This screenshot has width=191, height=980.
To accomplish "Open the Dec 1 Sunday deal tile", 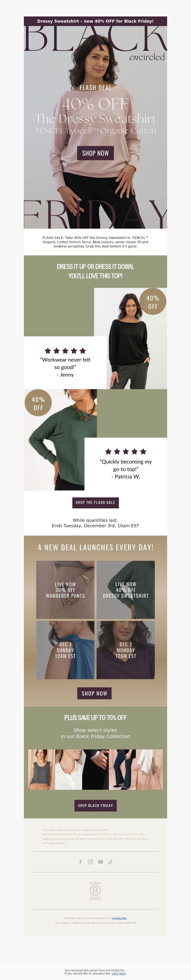I will click(65, 650).
